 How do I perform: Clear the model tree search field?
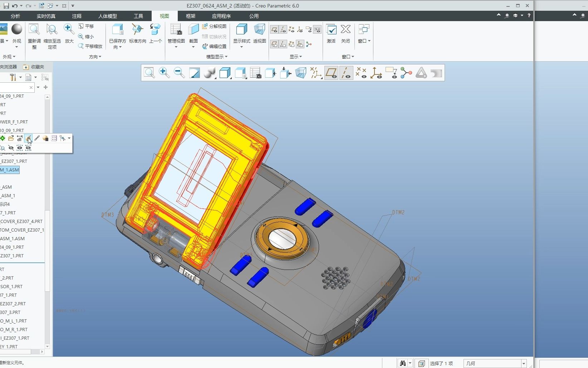[x=31, y=87]
